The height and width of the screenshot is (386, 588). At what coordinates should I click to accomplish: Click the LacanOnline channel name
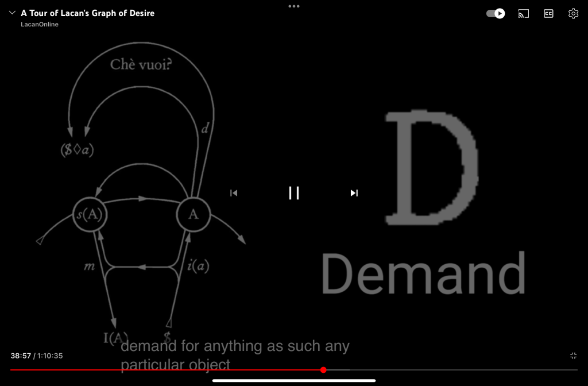pos(40,24)
